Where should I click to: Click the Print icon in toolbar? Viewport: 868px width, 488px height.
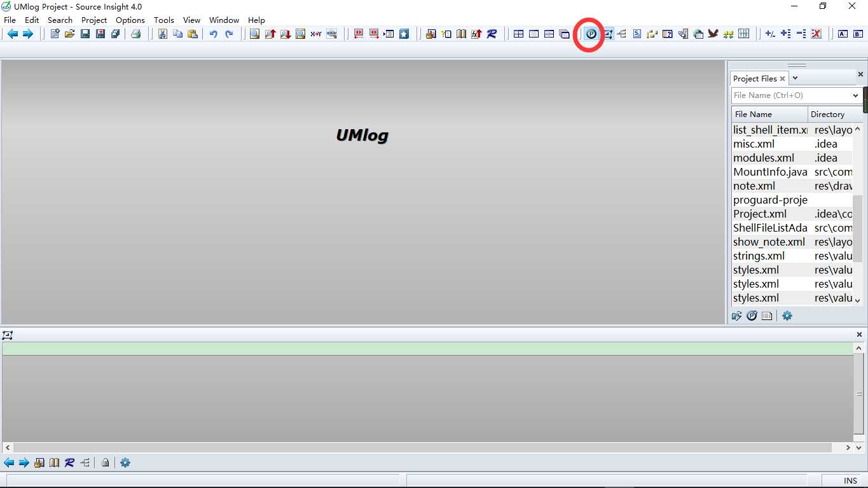click(x=135, y=34)
